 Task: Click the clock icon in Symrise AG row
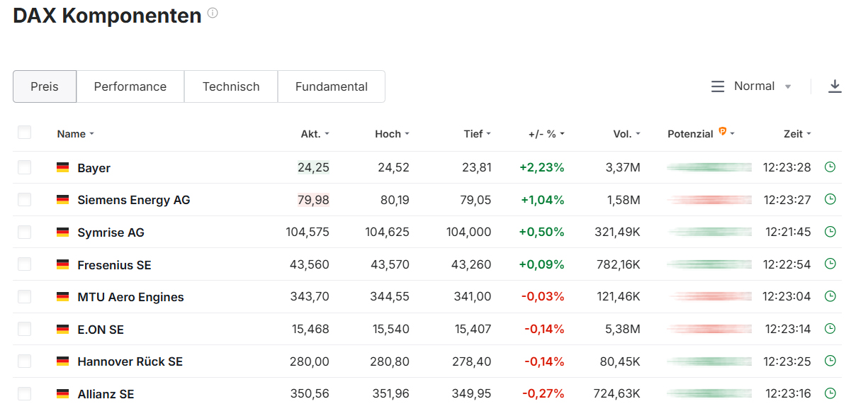tap(830, 232)
